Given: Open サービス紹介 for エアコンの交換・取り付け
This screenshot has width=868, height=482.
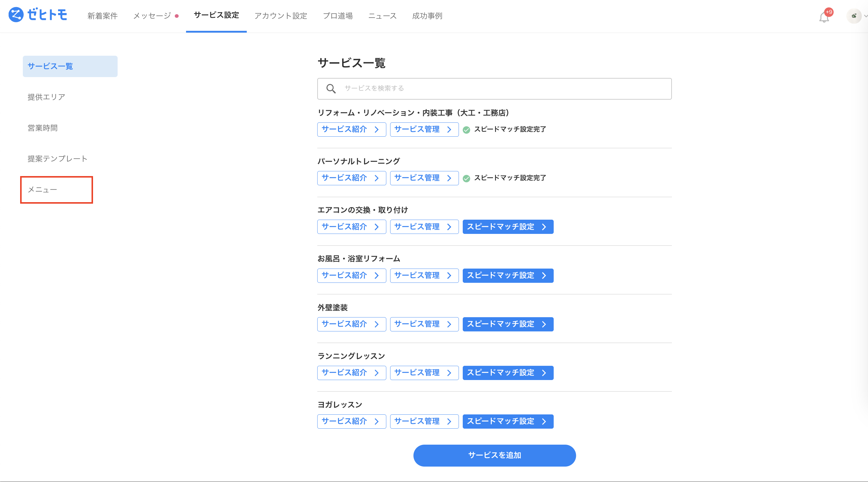Looking at the screenshot, I should coord(351,227).
